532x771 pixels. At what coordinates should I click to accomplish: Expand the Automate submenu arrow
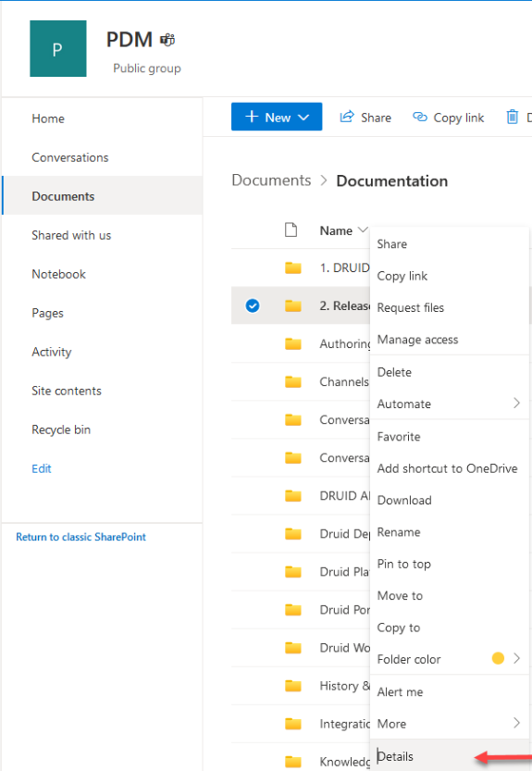pos(516,404)
